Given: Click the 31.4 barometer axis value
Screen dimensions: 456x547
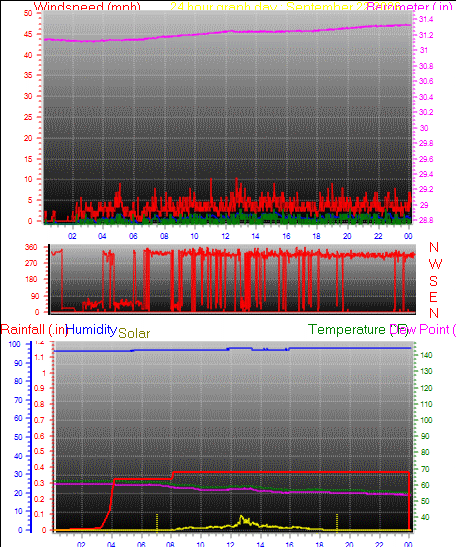Looking at the screenshot, I should coord(426,20).
